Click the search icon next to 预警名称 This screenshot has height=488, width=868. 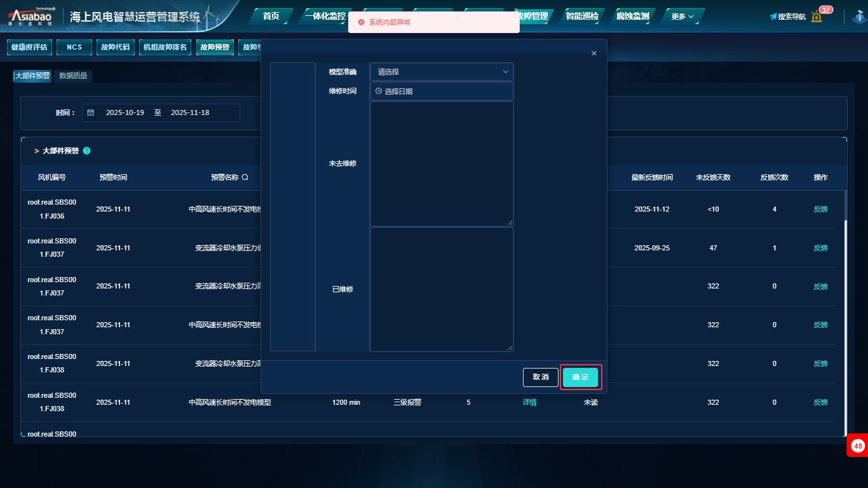[245, 178]
